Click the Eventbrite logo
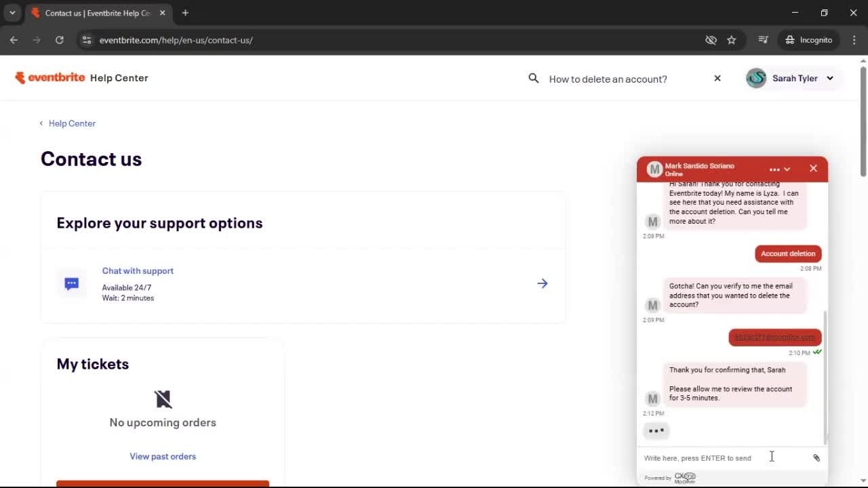 [x=50, y=77]
